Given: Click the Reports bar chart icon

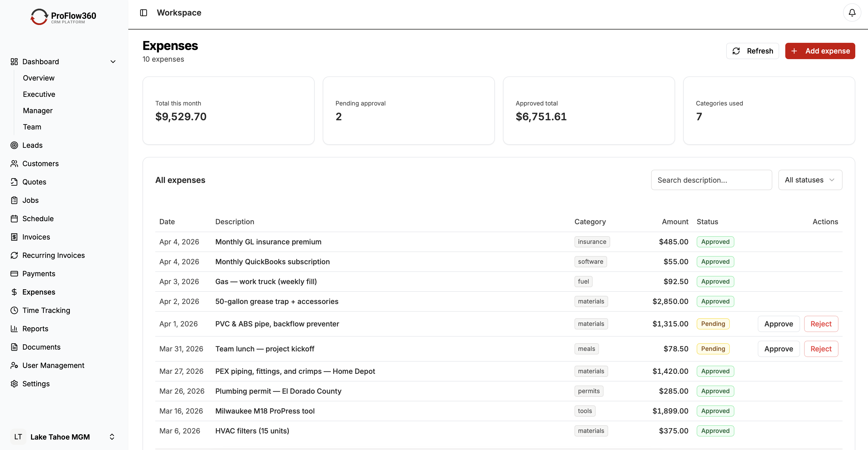Looking at the screenshot, I should point(14,328).
